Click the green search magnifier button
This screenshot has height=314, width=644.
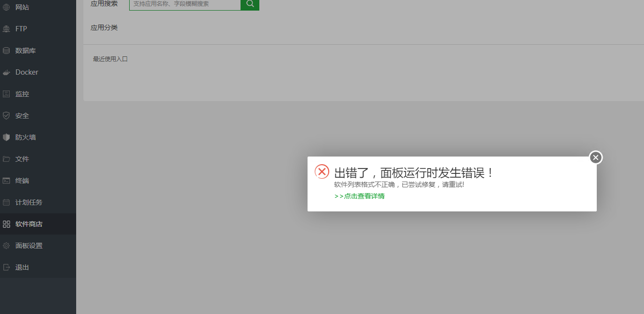250,4
